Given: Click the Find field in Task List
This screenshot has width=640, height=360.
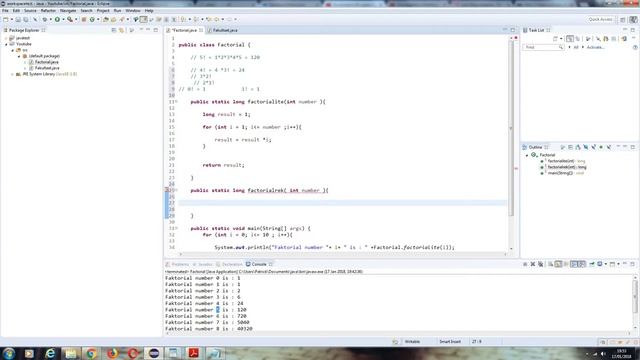Looking at the screenshot, I should (x=543, y=47).
